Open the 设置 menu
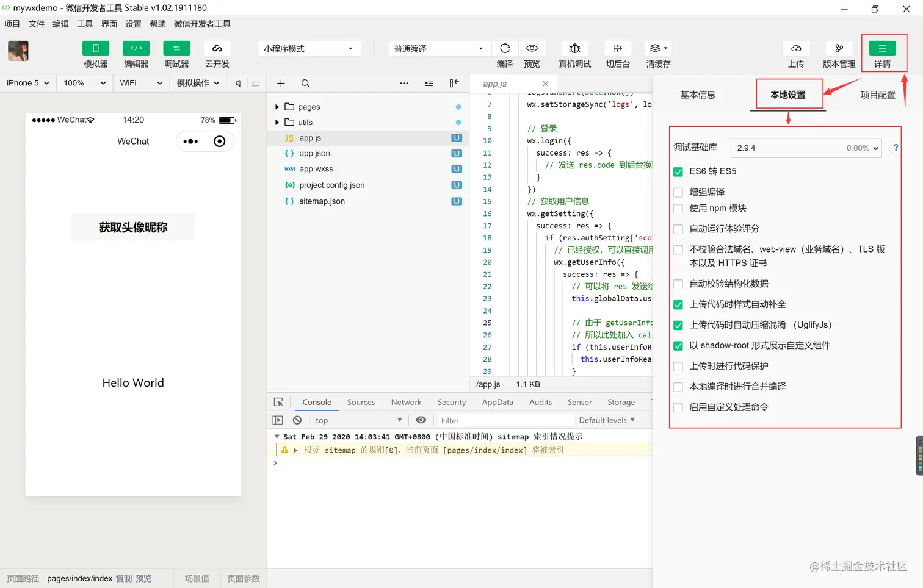The image size is (923, 588). (133, 24)
